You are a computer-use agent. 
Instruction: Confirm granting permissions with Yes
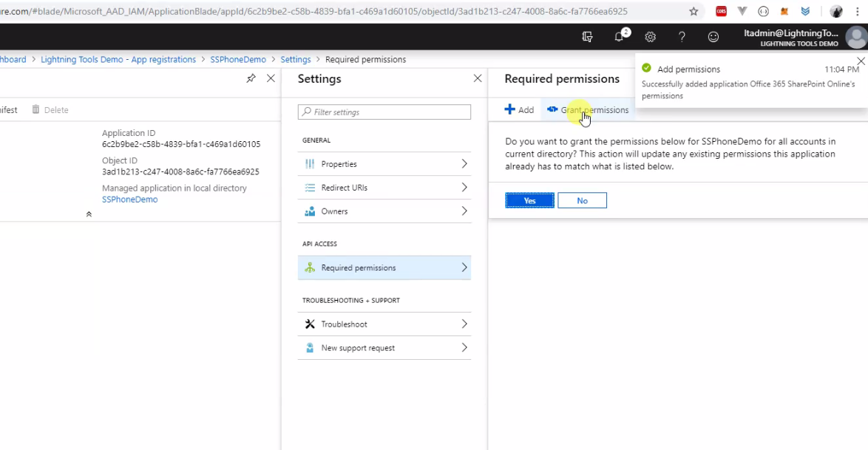530,200
